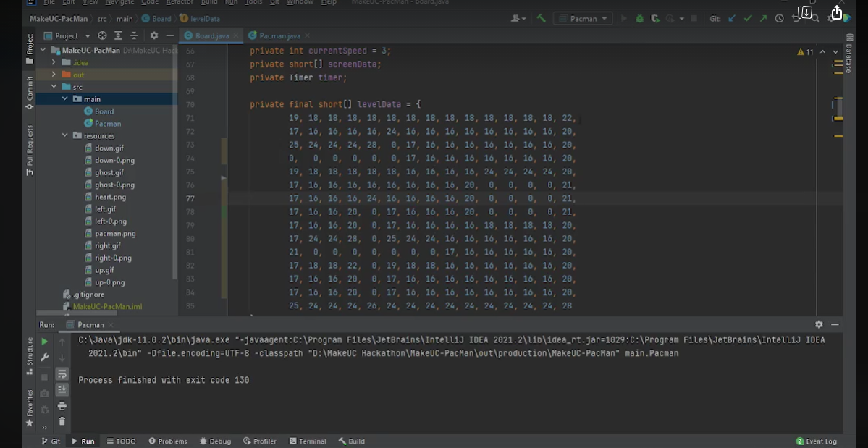The image size is (868, 448).
Task: Open the Navigate menu
Action: coord(119,2)
